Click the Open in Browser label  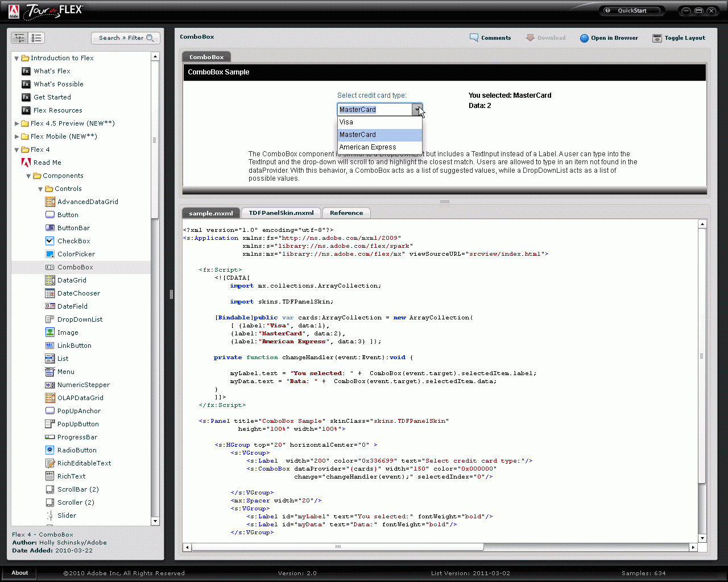(x=614, y=38)
